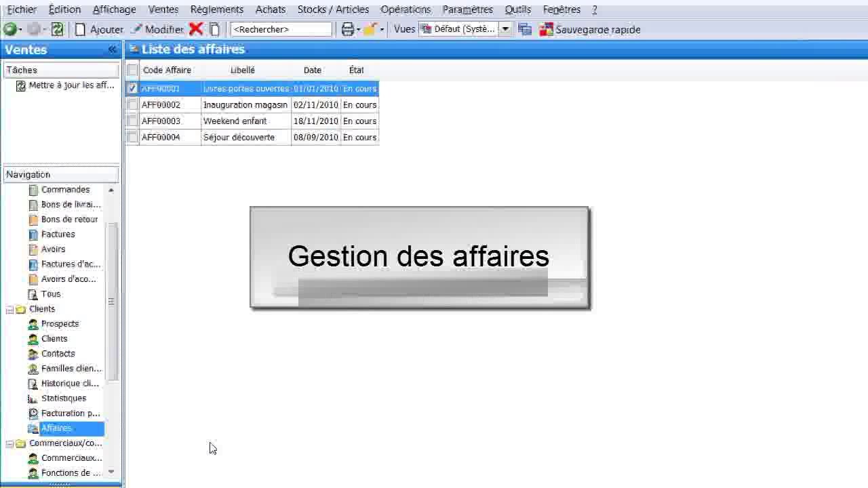The width and height of the screenshot is (868, 488).
Task: Click Bons de livrai... icon
Action: point(33,205)
